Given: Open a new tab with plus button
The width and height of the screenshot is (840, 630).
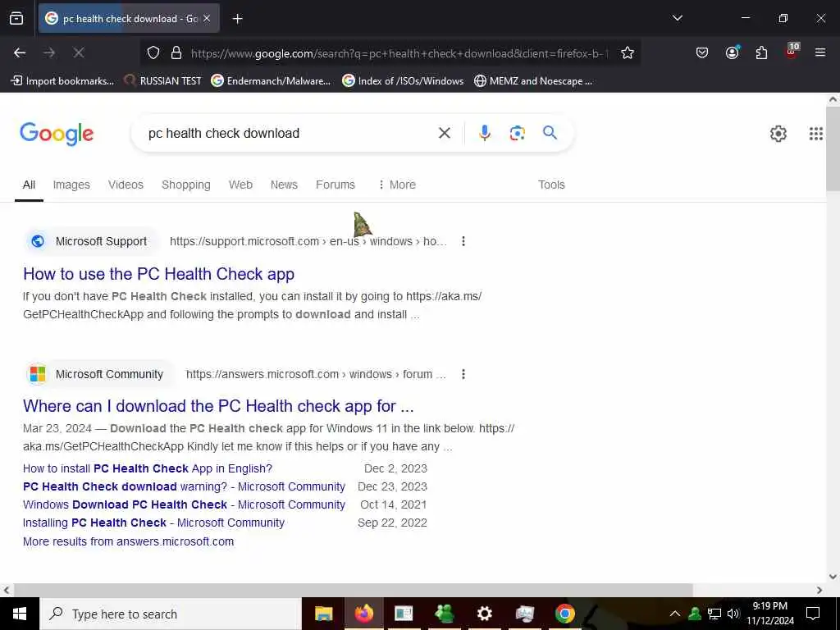Looking at the screenshot, I should [x=237, y=19].
